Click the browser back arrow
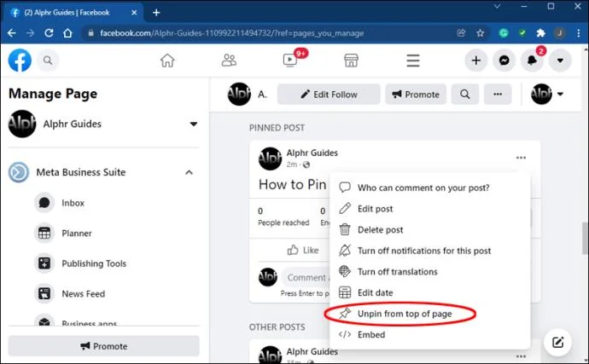Viewport: 589px width, 364px height. pos(12,33)
